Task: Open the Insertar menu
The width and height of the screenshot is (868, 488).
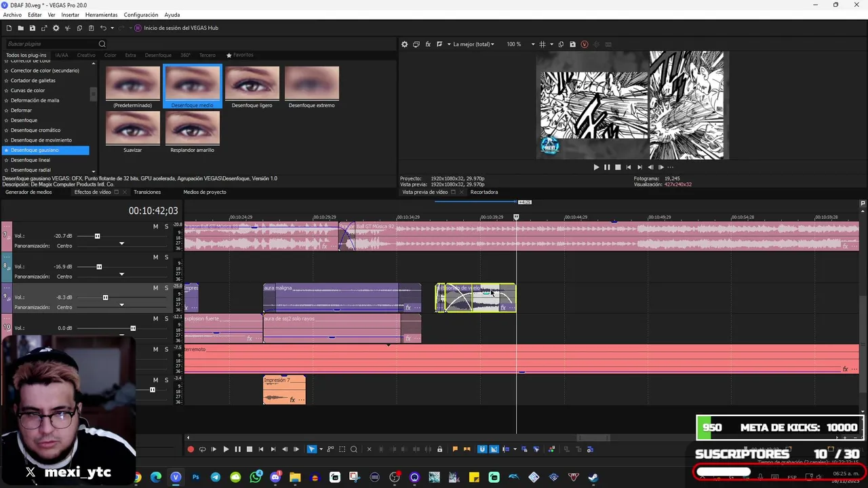Action: pyautogui.click(x=70, y=15)
